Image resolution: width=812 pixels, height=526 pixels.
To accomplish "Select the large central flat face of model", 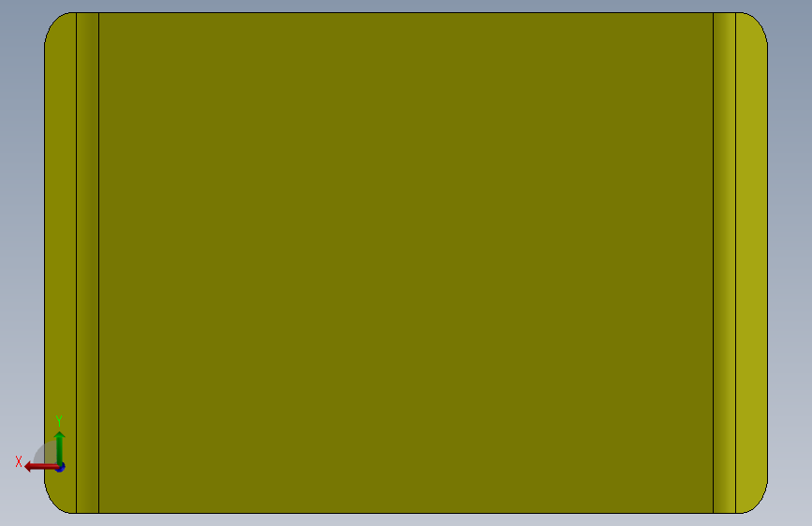I will (406, 263).
